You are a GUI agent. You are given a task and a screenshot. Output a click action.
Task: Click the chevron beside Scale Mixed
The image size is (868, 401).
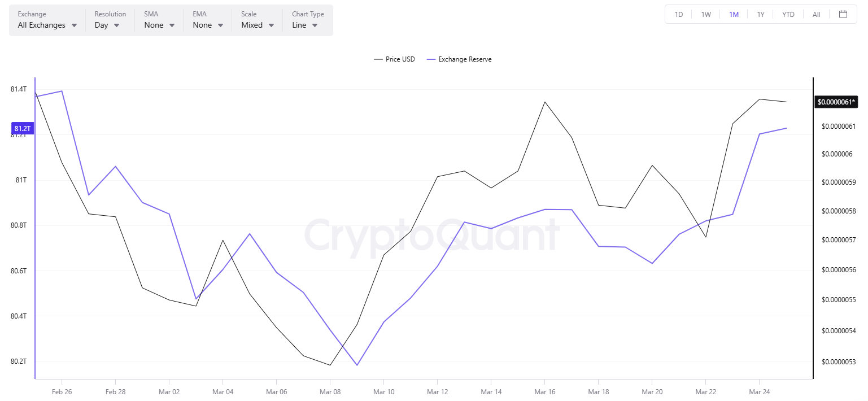(x=272, y=25)
